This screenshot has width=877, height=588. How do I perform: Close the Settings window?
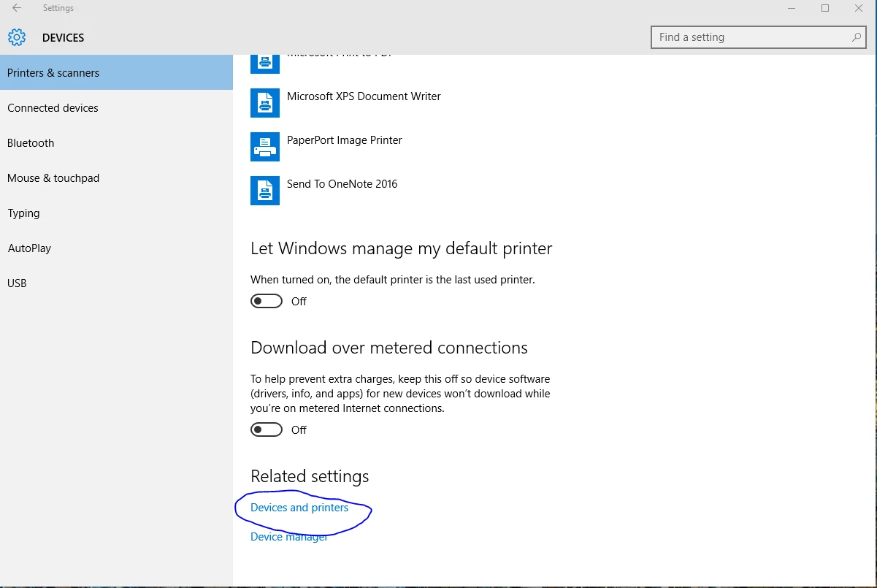859,8
